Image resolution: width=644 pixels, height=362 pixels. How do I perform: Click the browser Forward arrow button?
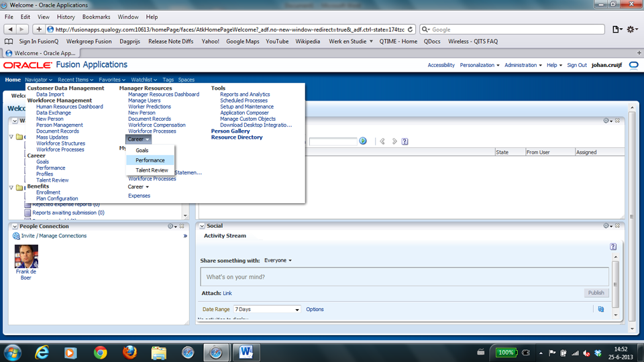tap(22, 29)
